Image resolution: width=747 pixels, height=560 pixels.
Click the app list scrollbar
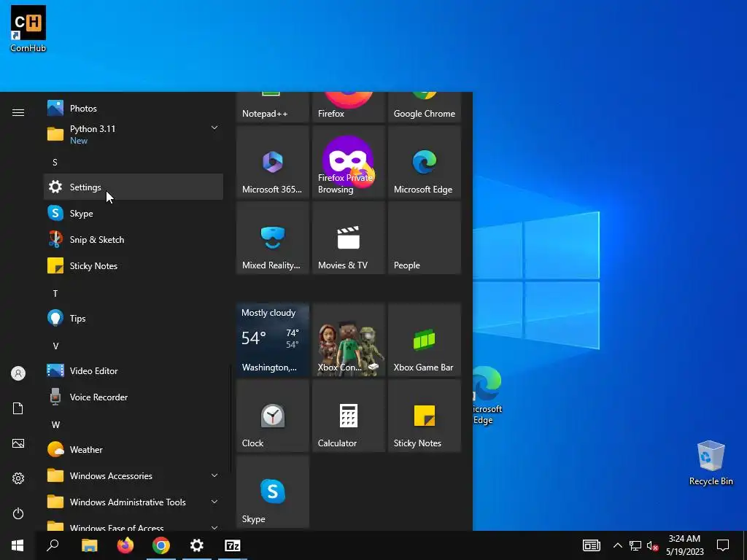231,419
